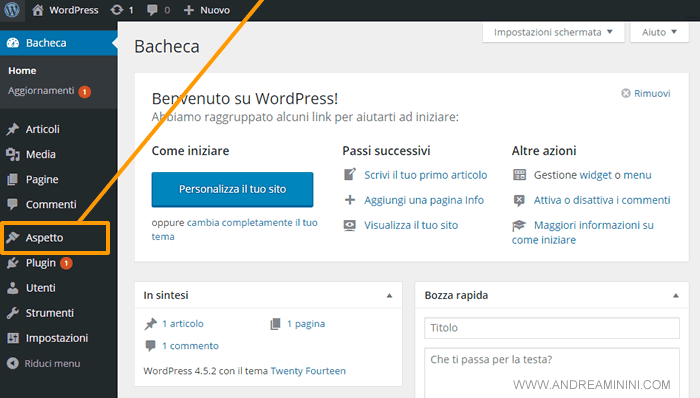Click the Twenty Fourteen theme link
This screenshot has height=398, width=700.
308,371
